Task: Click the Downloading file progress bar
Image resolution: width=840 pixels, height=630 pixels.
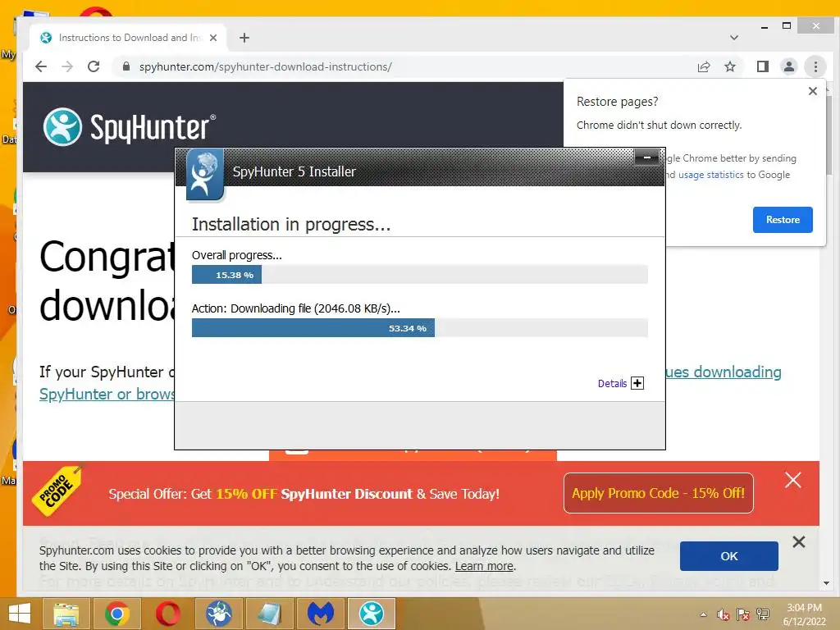Action: (x=419, y=328)
